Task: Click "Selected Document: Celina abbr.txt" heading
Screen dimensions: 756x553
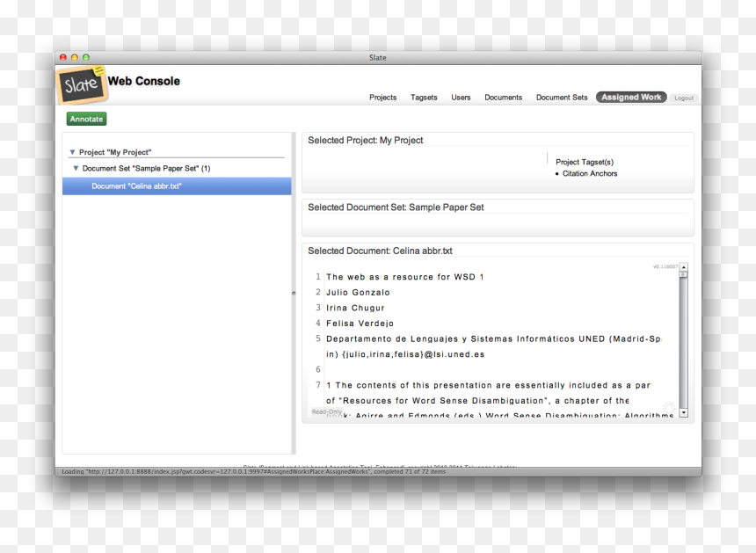Action: pos(380,251)
